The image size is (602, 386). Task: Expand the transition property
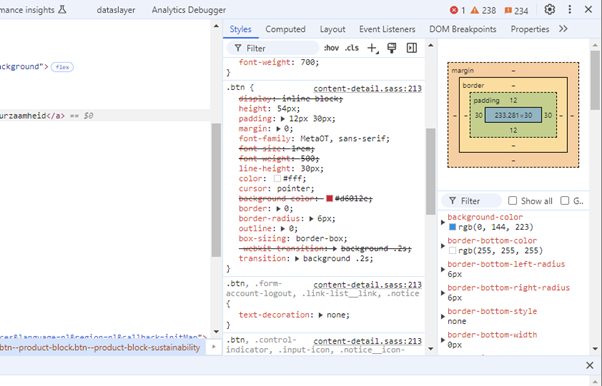tap(297, 259)
